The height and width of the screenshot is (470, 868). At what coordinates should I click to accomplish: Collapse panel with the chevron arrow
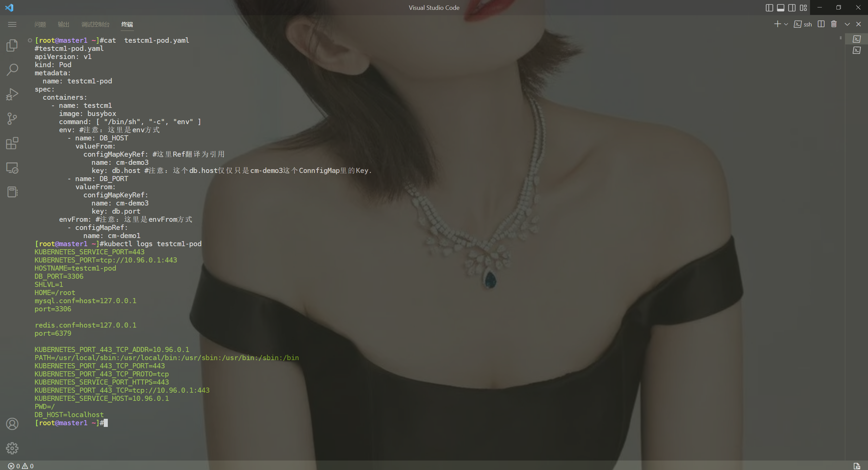click(x=847, y=24)
